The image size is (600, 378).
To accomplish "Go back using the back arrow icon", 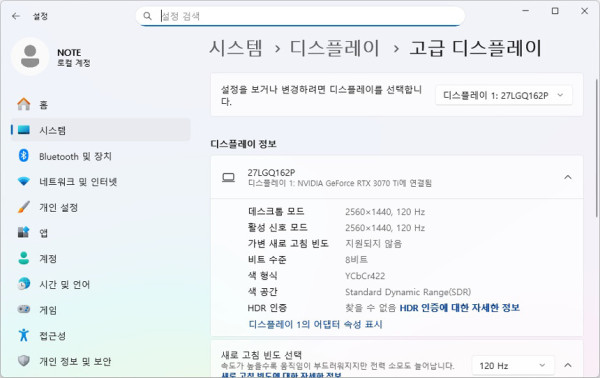I will click(16, 16).
